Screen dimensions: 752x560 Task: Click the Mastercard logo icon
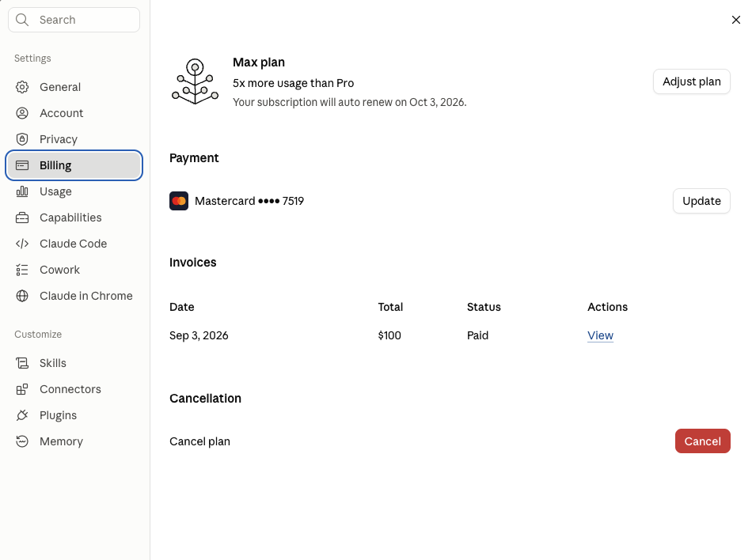click(x=179, y=201)
